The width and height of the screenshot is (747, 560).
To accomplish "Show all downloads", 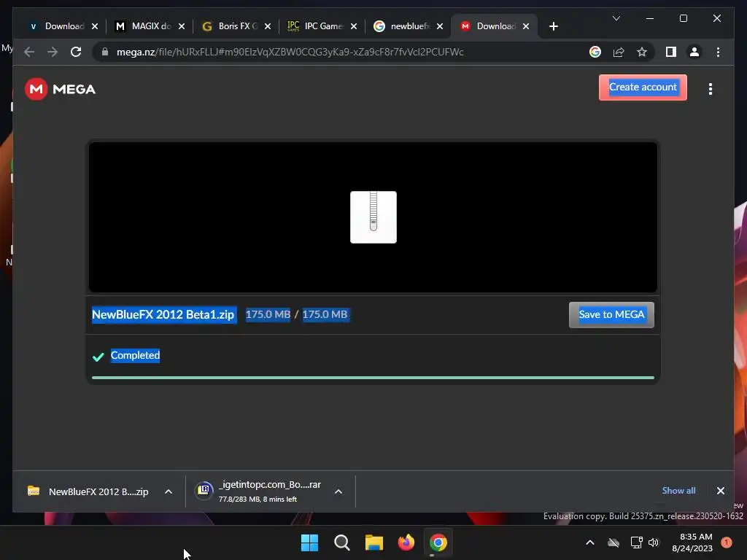I will coord(678,491).
